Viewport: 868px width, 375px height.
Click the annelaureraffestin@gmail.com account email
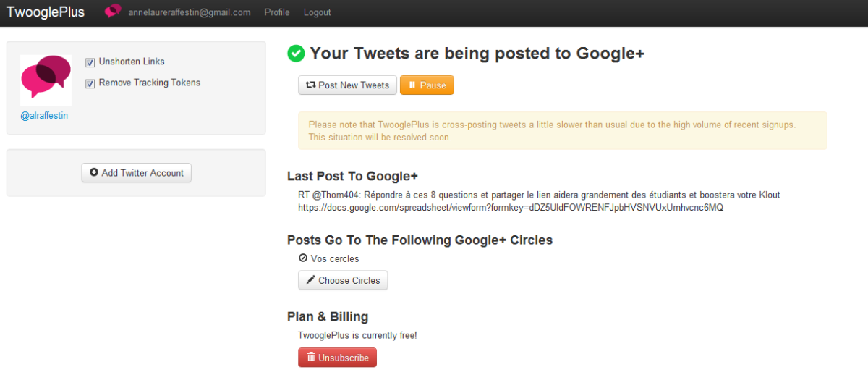coord(190,12)
